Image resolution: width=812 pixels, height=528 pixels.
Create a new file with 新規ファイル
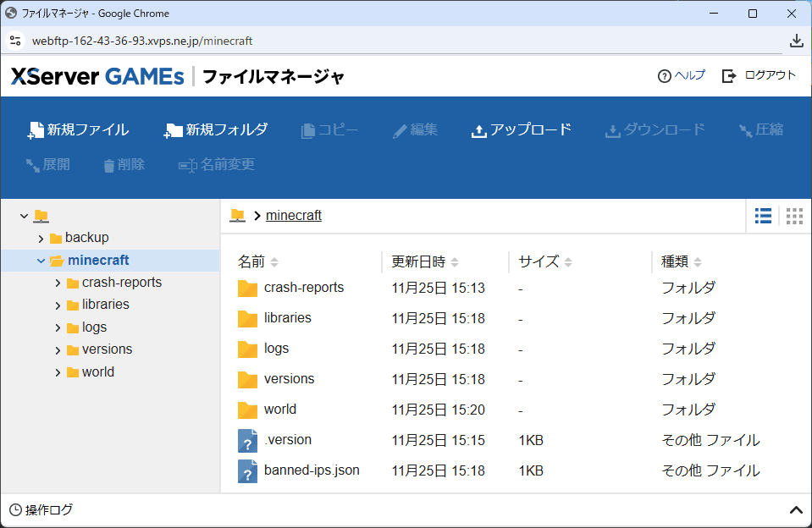click(x=77, y=129)
